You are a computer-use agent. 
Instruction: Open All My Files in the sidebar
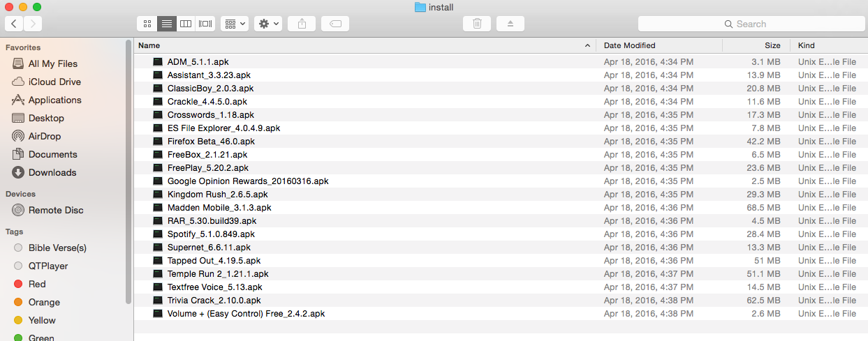(x=52, y=63)
